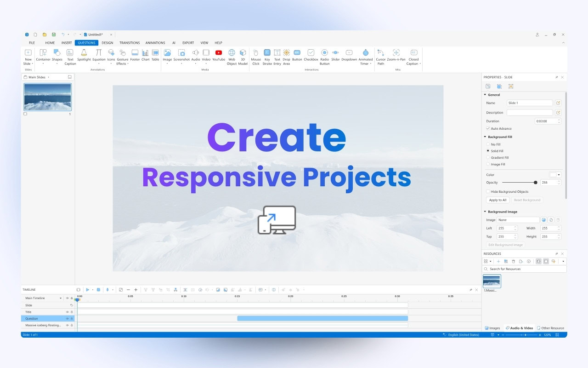Open background Color swatch picker
This screenshot has width=588, height=368.
555,175
